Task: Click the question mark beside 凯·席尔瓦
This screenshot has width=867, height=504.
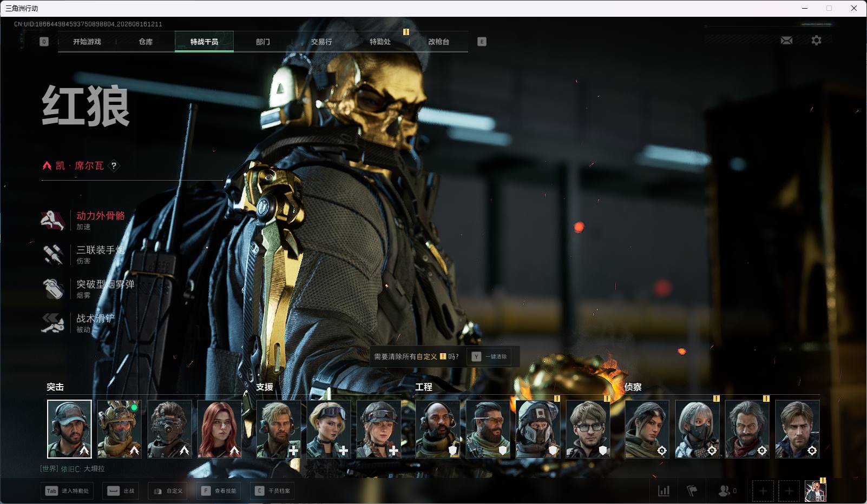Action: tap(114, 166)
